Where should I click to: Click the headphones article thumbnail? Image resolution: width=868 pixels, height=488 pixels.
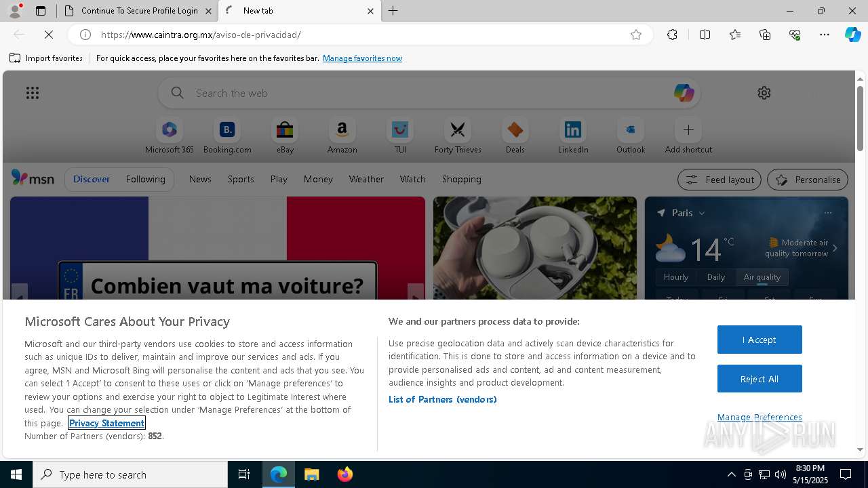(535, 248)
